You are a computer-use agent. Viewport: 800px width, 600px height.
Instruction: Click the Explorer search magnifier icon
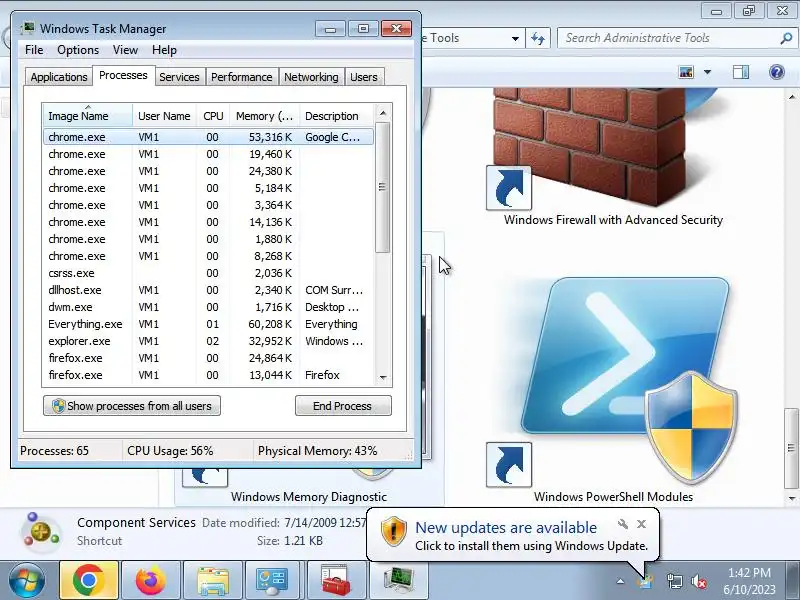tap(786, 38)
